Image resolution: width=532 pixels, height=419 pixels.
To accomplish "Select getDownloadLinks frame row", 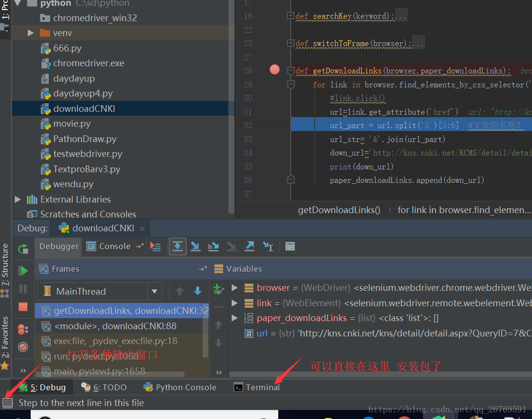I will point(122,311).
